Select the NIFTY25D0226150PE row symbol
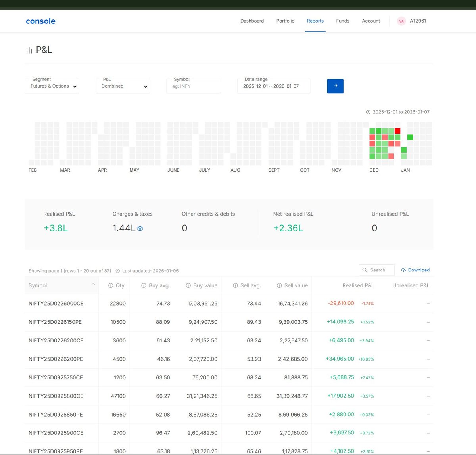 click(55, 322)
